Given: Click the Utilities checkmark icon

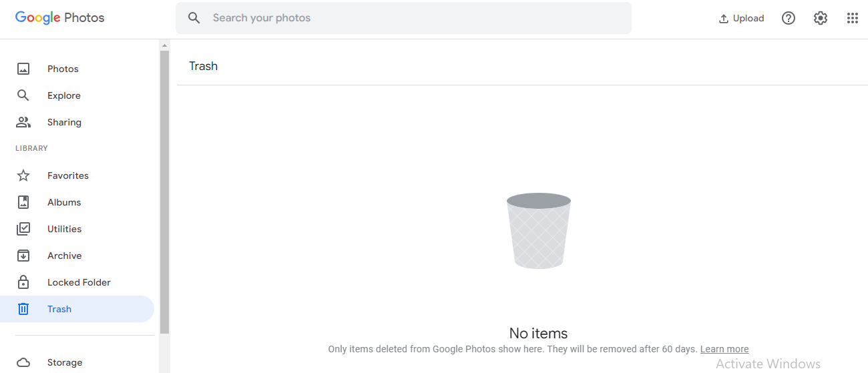Looking at the screenshot, I should click(x=23, y=229).
